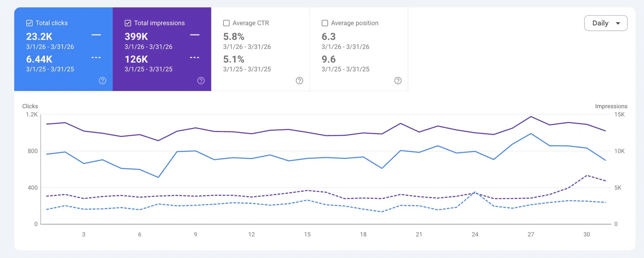Click day 18 on the x-axis
Viewport: 644px width, 258px height.
(363, 235)
